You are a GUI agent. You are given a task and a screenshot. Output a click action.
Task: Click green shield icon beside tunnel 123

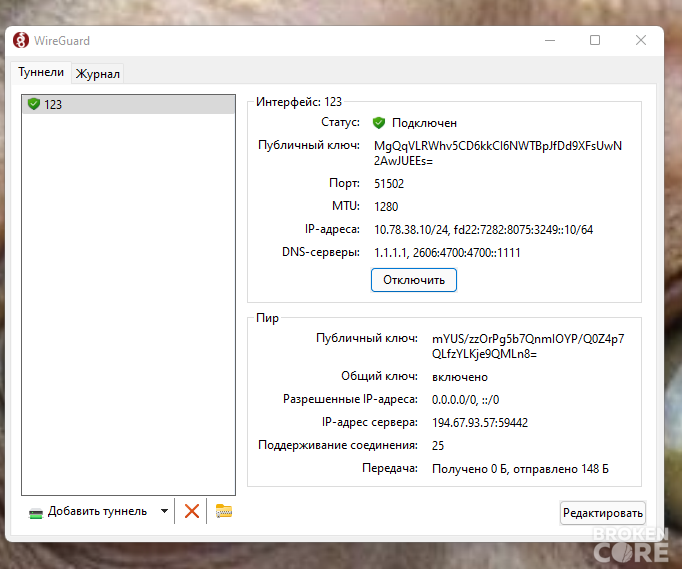[x=33, y=104]
